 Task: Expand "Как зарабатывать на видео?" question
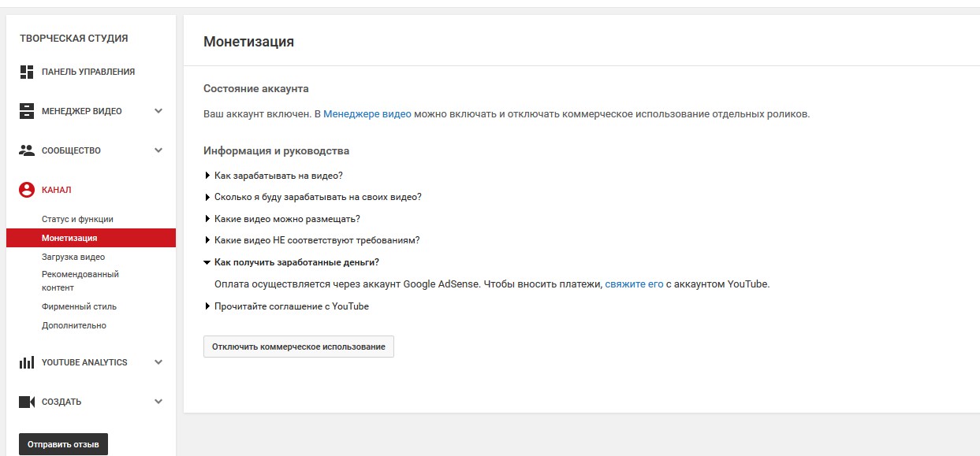point(278,176)
